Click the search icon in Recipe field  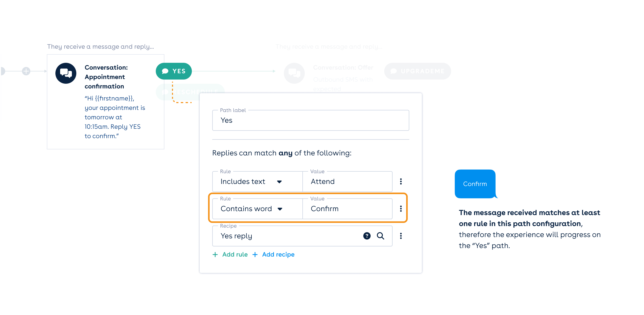381,236
